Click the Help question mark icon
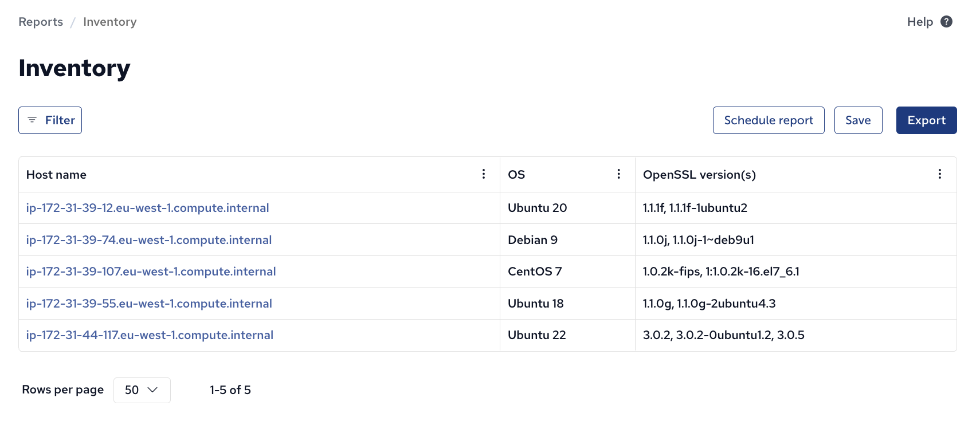The width and height of the screenshot is (980, 437). pyautogui.click(x=947, y=22)
